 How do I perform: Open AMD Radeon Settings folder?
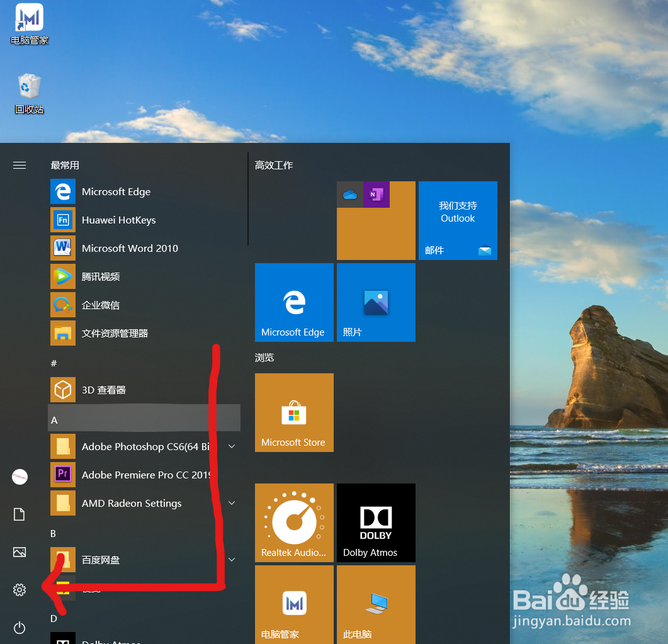pos(145,503)
